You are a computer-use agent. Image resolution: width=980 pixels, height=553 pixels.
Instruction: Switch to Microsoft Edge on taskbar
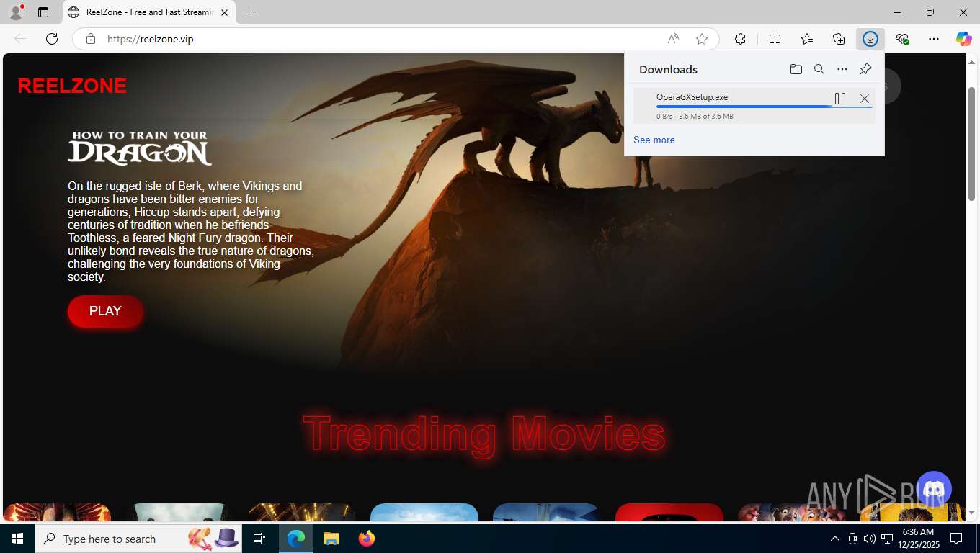(x=296, y=539)
